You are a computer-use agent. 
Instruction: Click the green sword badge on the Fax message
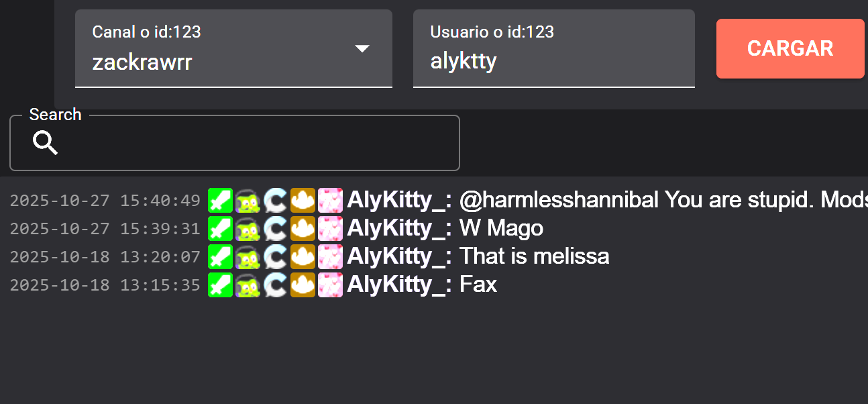(x=220, y=285)
